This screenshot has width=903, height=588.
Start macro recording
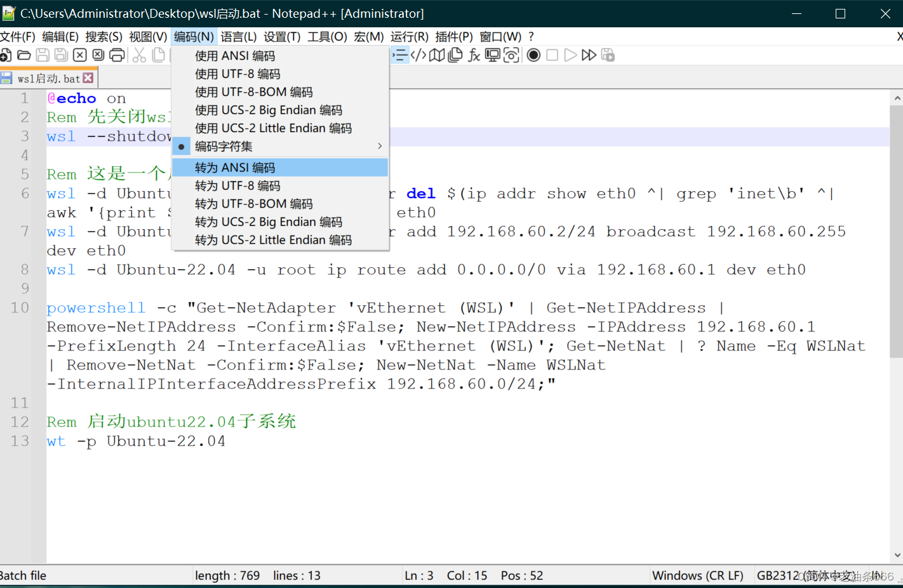click(x=533, y=55)
